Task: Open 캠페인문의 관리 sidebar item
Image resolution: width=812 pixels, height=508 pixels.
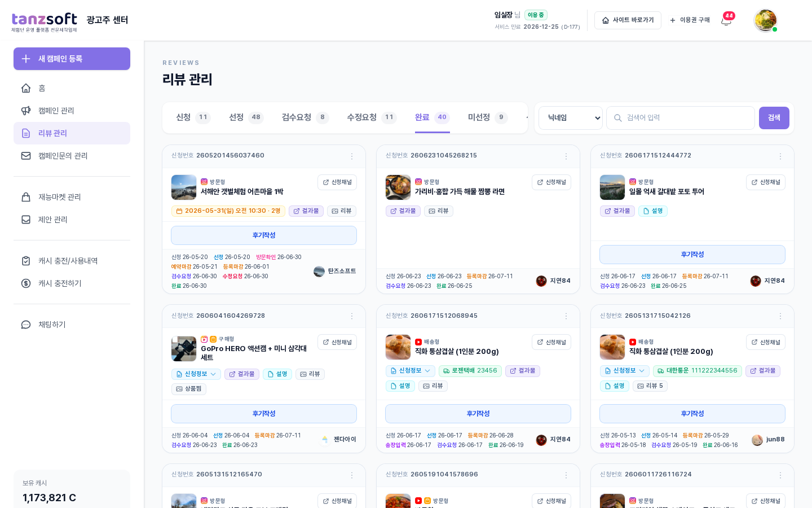Action: [x=72, y=156]
